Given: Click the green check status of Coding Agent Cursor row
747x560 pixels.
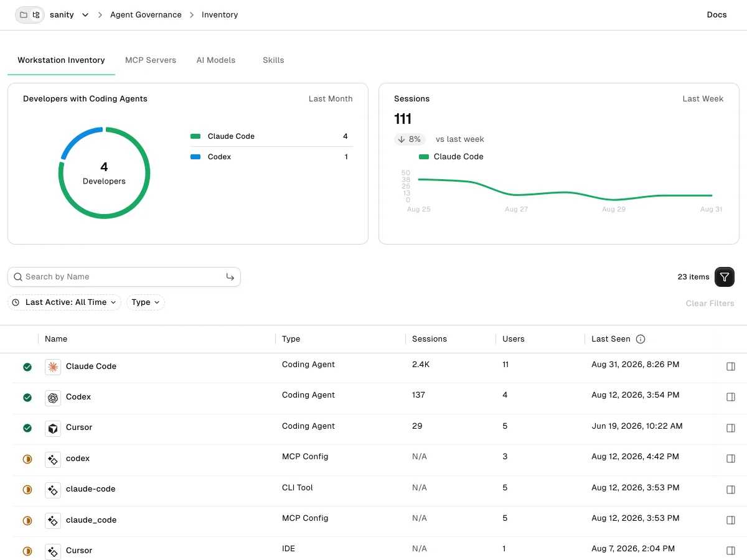Looking at the screenshot, I should [x=27, y=428].
